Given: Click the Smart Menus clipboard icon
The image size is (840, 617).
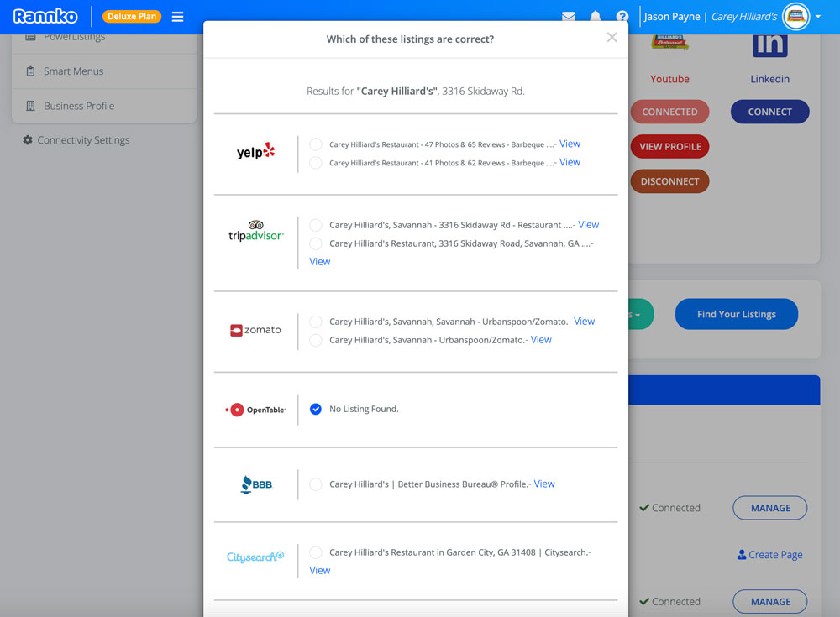Looking at the screenshot, I should [x=30, y=71].
